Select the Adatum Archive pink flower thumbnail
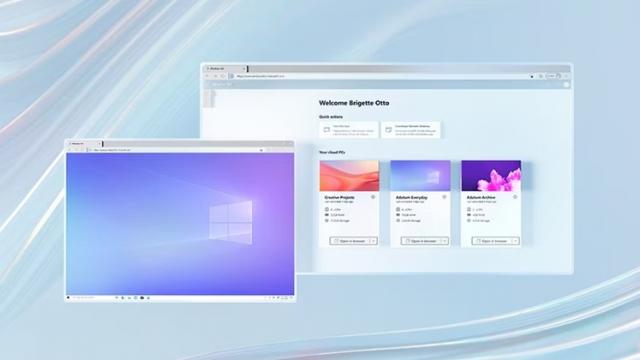The image size is (640, 360). click(x=491, y=176)
